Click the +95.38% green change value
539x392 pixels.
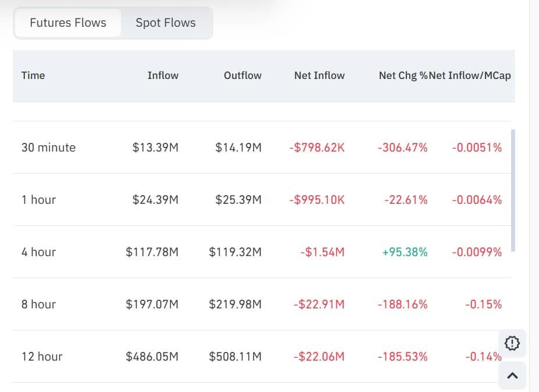(x=404, y=252)
